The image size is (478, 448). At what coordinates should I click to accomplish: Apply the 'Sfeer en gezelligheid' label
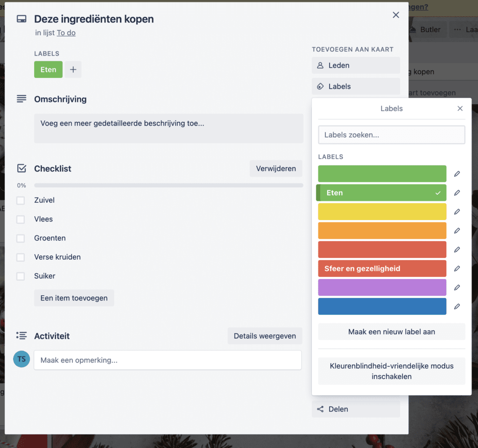(382, 269)
